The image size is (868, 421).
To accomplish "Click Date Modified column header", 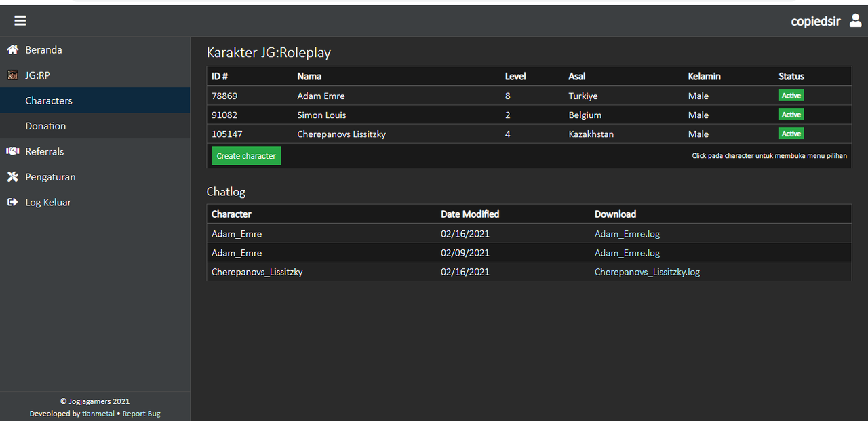I will (470, 214).
